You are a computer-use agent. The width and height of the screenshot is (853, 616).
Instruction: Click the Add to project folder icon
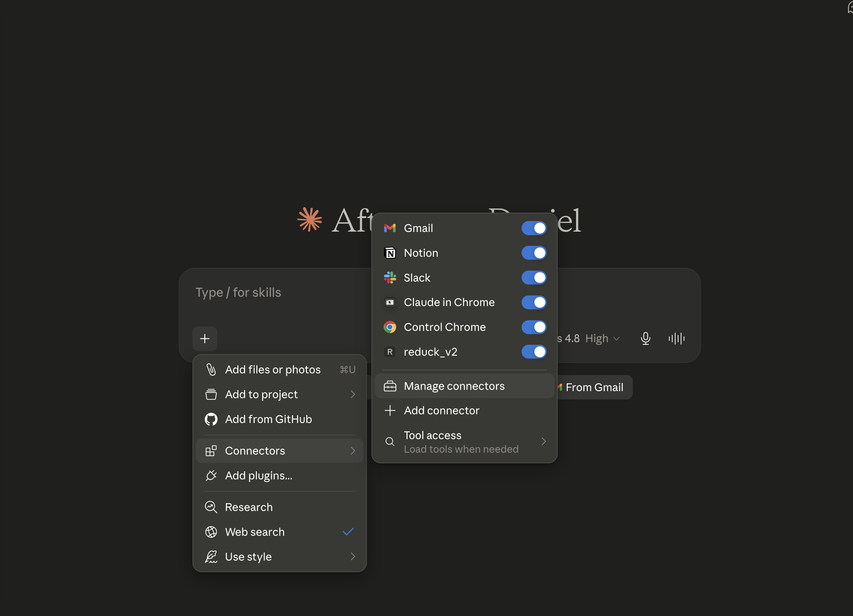coord(211,395)
